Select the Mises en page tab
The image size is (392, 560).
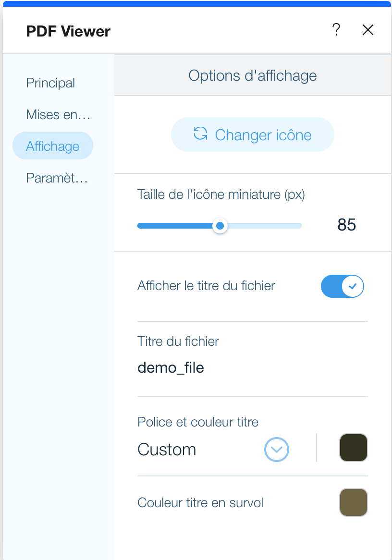tap(58, 114)
